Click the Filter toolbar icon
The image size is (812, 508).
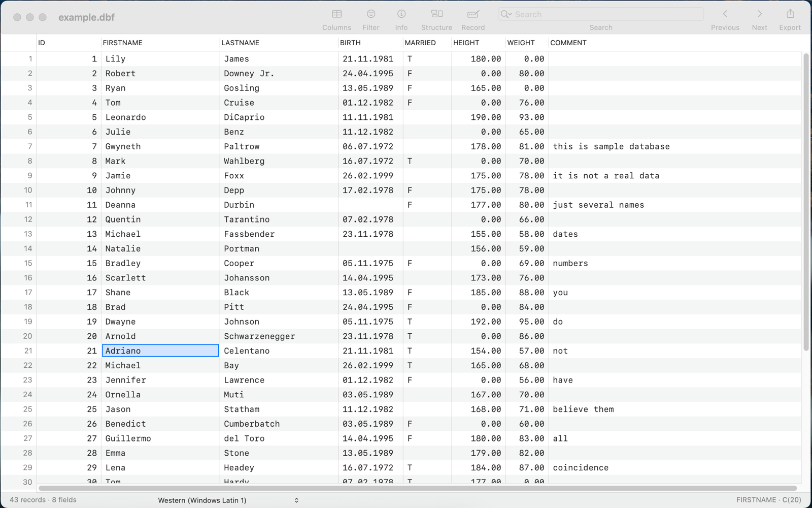click(x=371, y=14)
